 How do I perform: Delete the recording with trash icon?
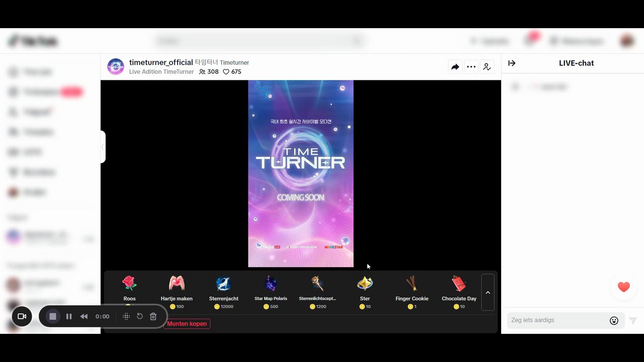153,316
